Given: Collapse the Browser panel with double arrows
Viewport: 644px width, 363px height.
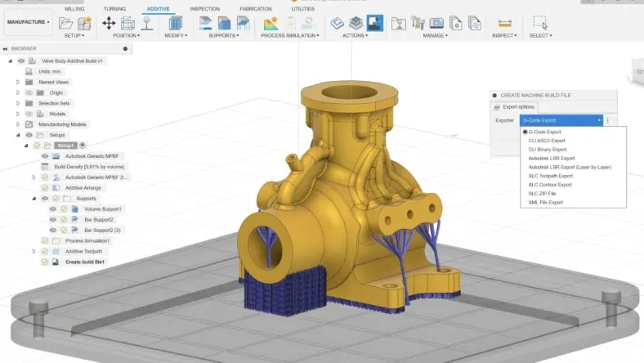Looking at the screenshot, I should tap(5, 48).
